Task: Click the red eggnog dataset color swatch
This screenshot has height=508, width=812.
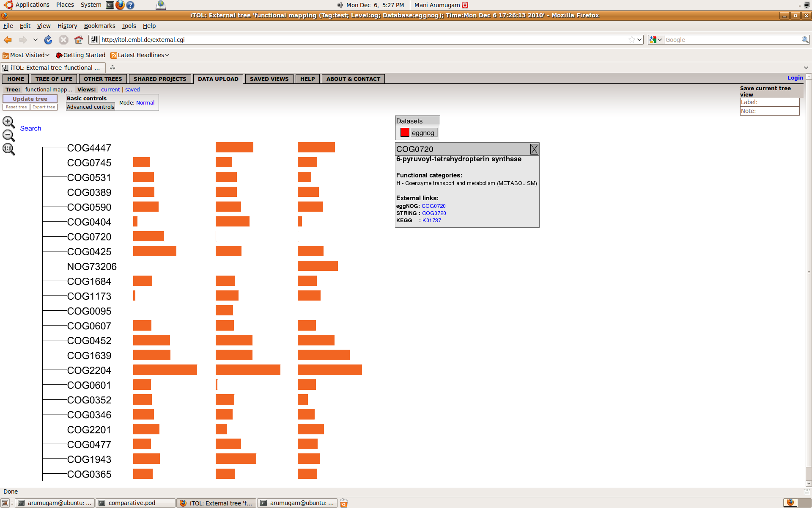Action: [405, 133]
